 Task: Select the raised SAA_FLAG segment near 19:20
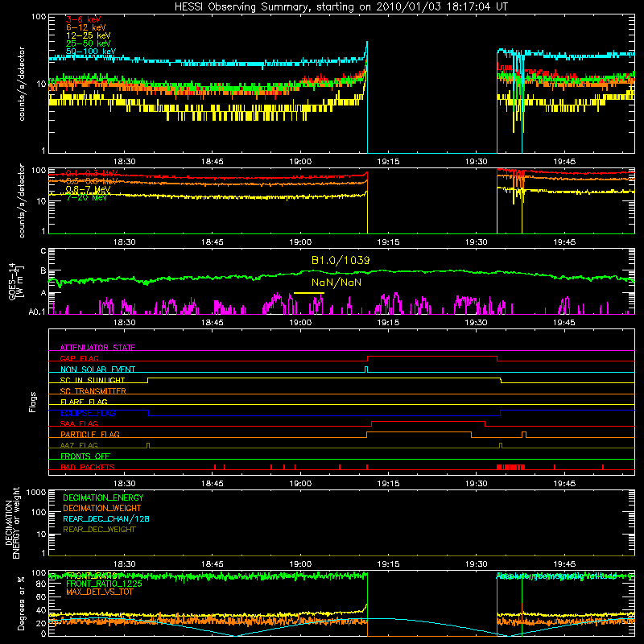click(428, 422)
